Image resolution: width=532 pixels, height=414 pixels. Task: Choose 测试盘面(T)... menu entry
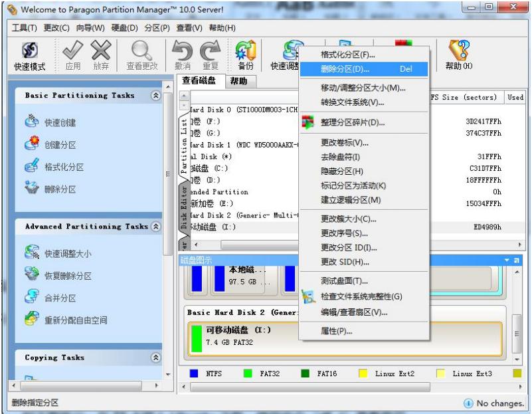coord(364,281)
